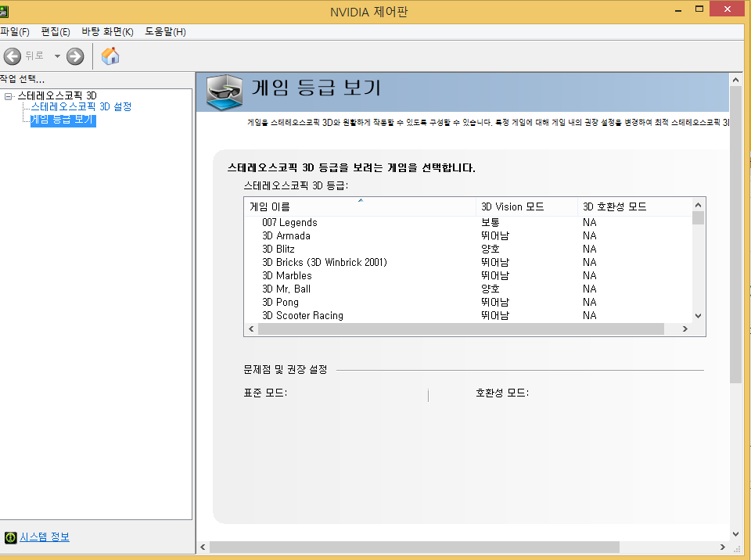The image size is (751, 560).
Task: Collapse the 스테레오스코픽 3D tree node
Action: point(8,96)
